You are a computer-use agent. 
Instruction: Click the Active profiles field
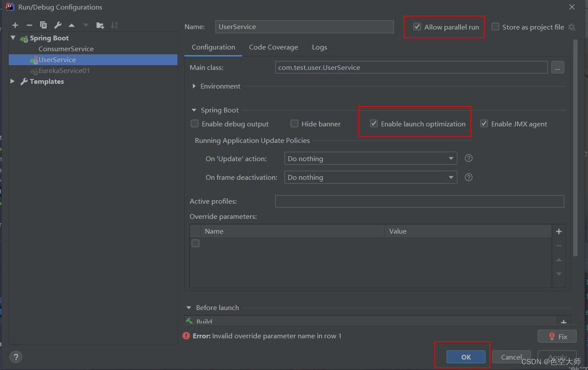(x=420, y=201)
